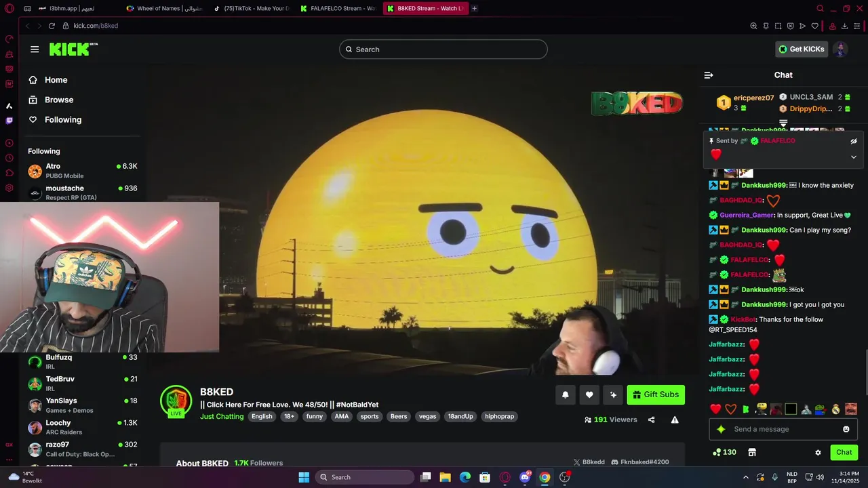View the 130 channel points balance
This screenshot has width=868, height=488.
[x=724, y=452]
